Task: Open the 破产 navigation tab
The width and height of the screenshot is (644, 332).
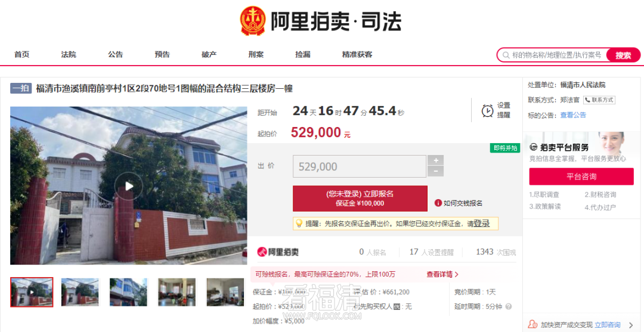Action: pyautogui.click(x=209, y=55)
